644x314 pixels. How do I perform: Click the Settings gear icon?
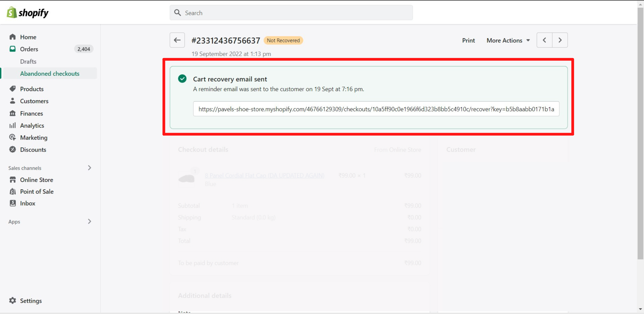coord(13,300)
